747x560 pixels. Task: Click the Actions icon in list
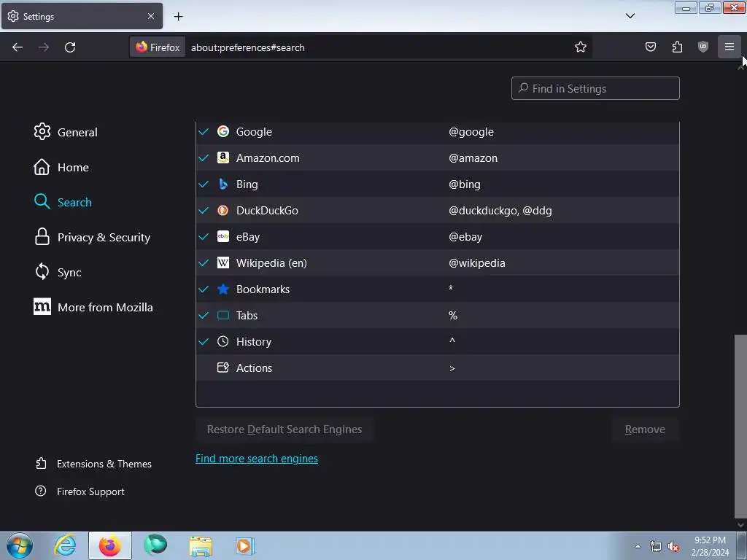223,367
